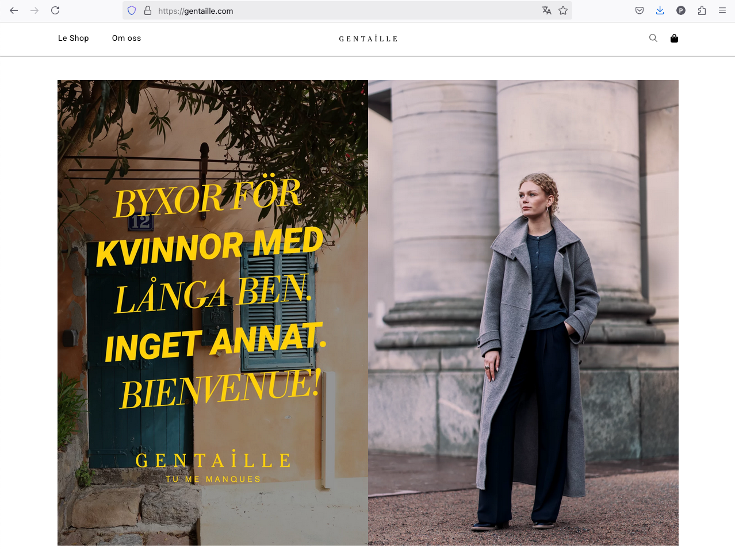Open the woman in grey coat image
The width and height of the screenshot is (735, 560).
pos(523,313)
